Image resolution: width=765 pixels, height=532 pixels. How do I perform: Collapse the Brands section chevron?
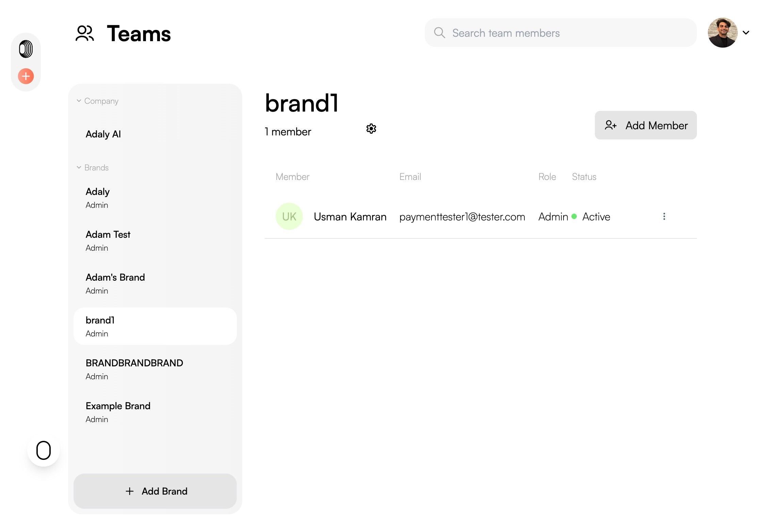79,167
